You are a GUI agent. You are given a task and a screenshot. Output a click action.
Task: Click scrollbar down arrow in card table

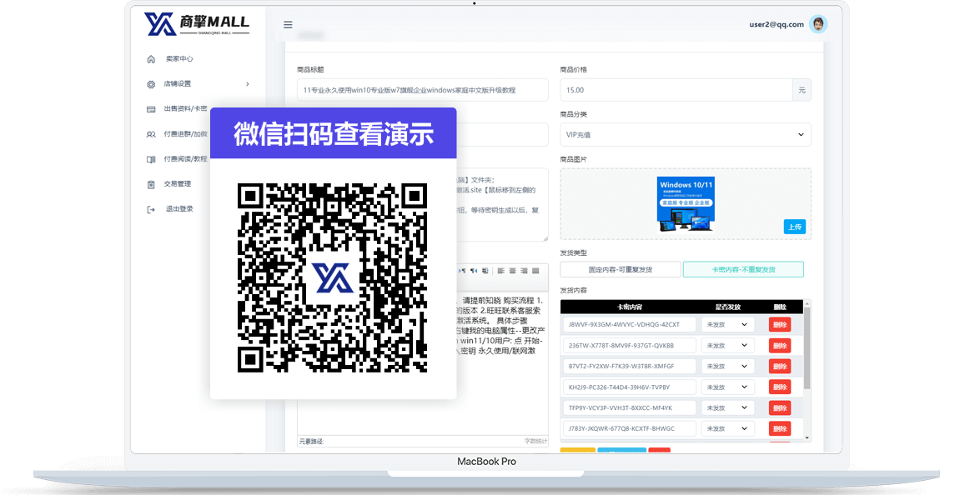coord(807,437)
